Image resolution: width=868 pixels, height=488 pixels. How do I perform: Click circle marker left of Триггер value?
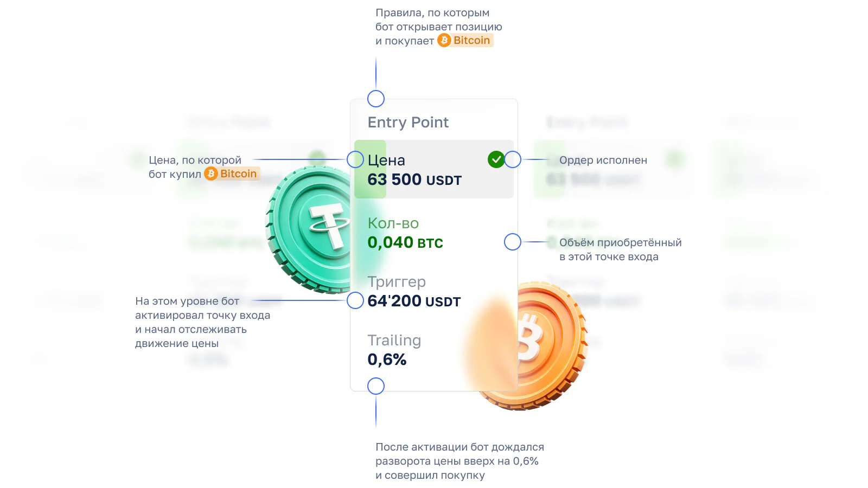pyautogui.click(x=355, y=300)
